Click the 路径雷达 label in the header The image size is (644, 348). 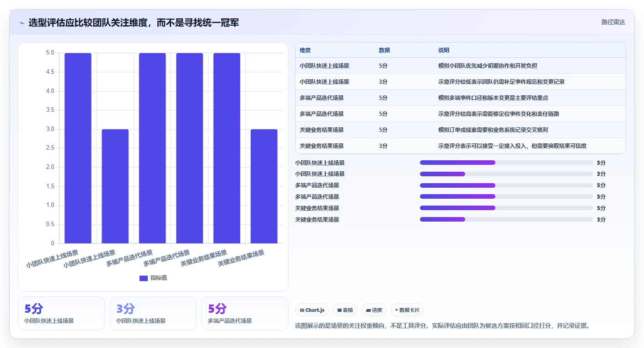click(x=613, y=22)
